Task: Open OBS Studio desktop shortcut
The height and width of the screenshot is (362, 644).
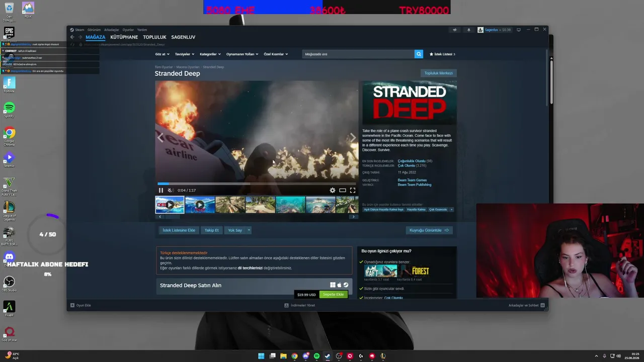Action: [9, 284]
